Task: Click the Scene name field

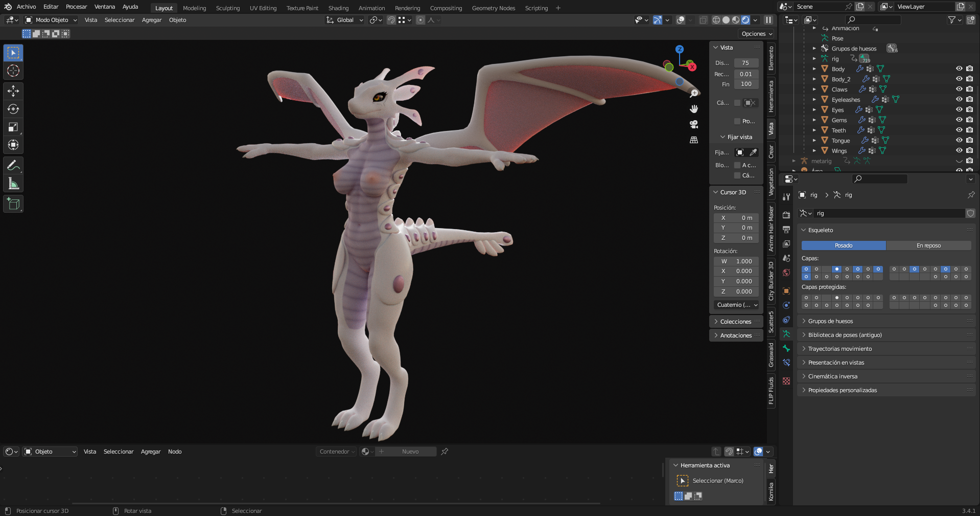Action: click(x=818, y=7)
